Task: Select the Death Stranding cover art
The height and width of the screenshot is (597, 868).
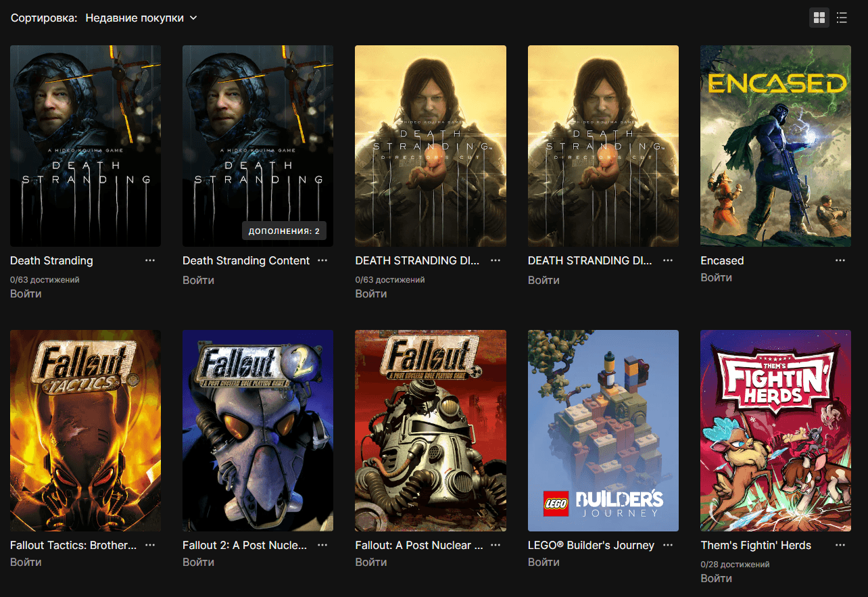Action: tap(85, 146)
